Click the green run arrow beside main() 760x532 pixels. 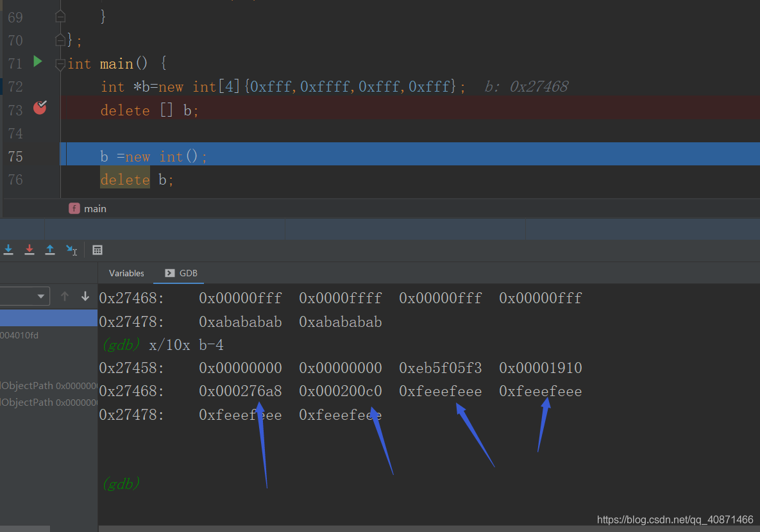37,62
